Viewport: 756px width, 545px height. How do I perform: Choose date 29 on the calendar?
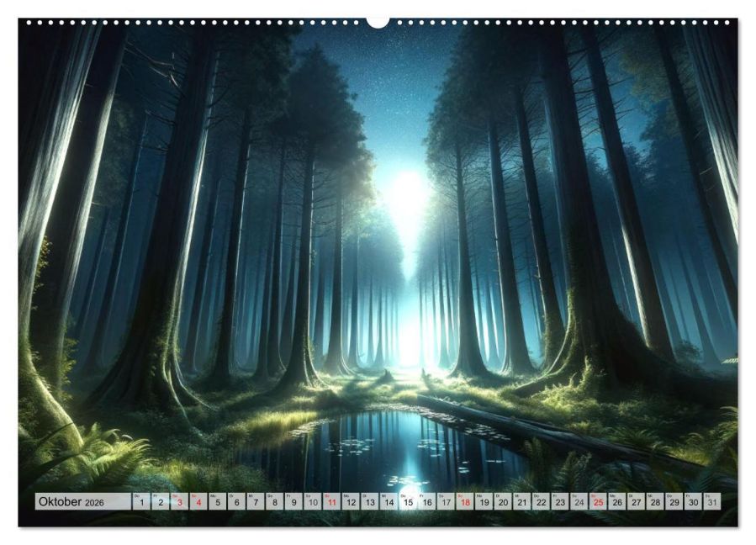click(674, 501)
